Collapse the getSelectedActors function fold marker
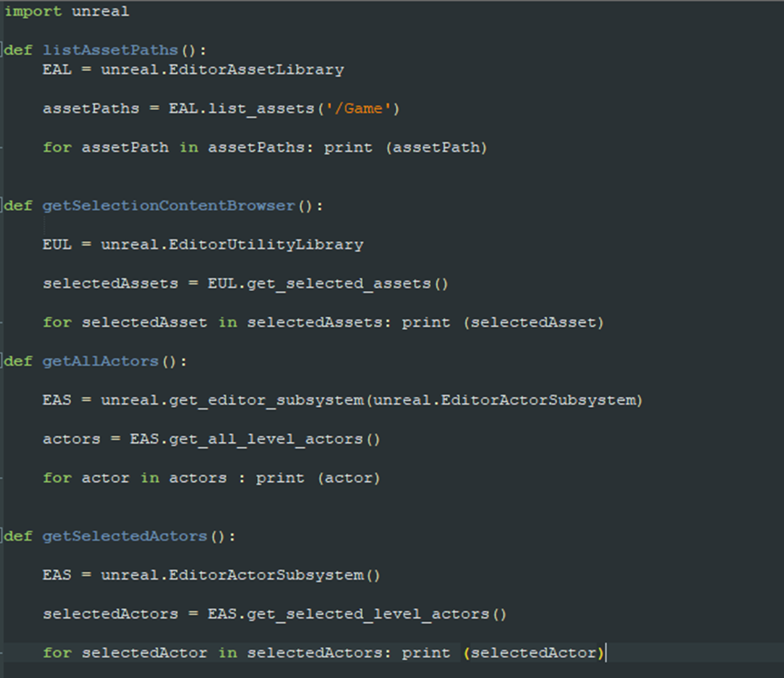Image resolution: width=784 pixels, height=678 pixels. point(2,536)
